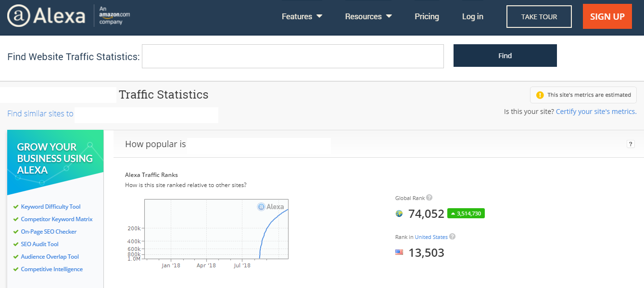The image size is (644, 288).
Task: Open the Pricing page
Action: point(427,16)
